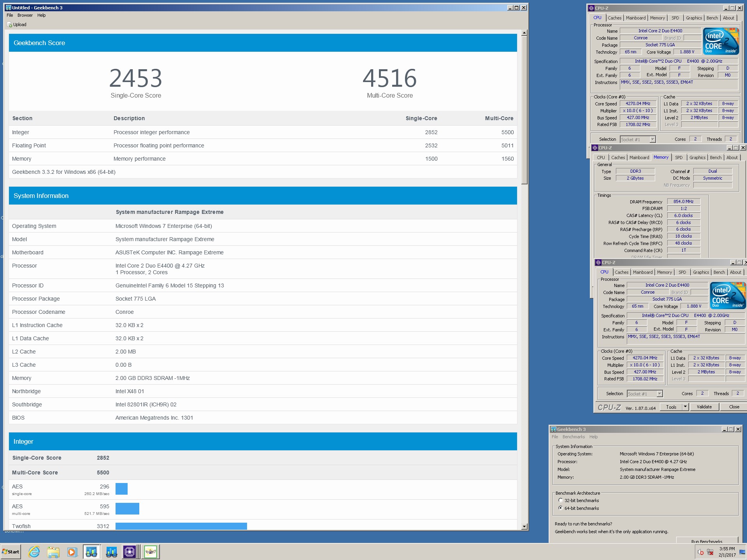Open Help menu in Untitled Geekbench window
Screen dimensions: 747x560
(42, 15)
